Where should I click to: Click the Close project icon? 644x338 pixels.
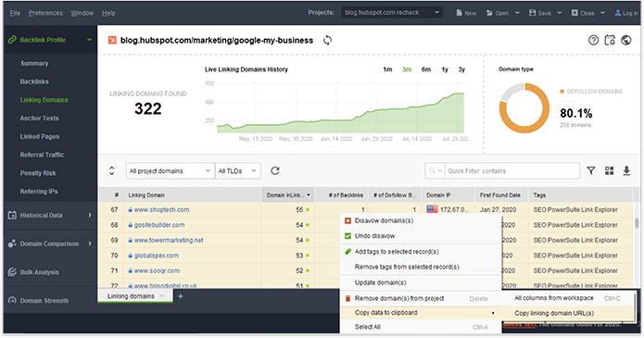[575, 13]
